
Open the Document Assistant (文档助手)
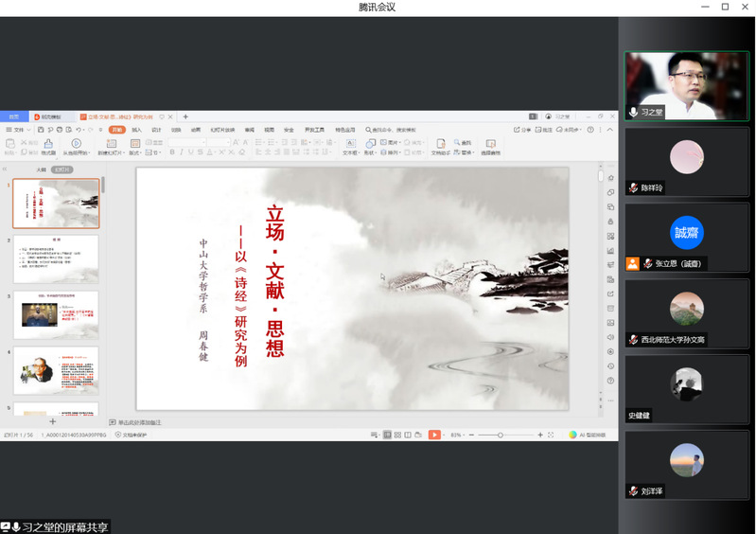(x=441, y=145)
